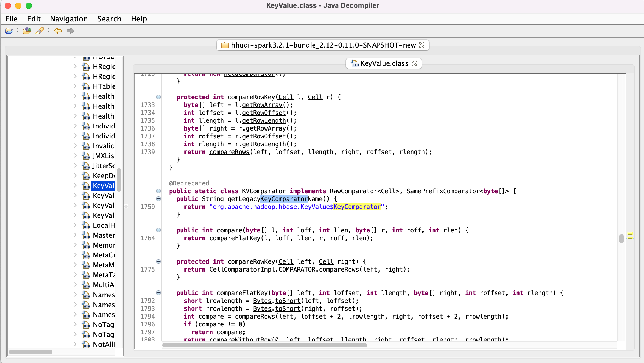
Task: Expand the MetaM tree node
Action: (x=75, y=265)
